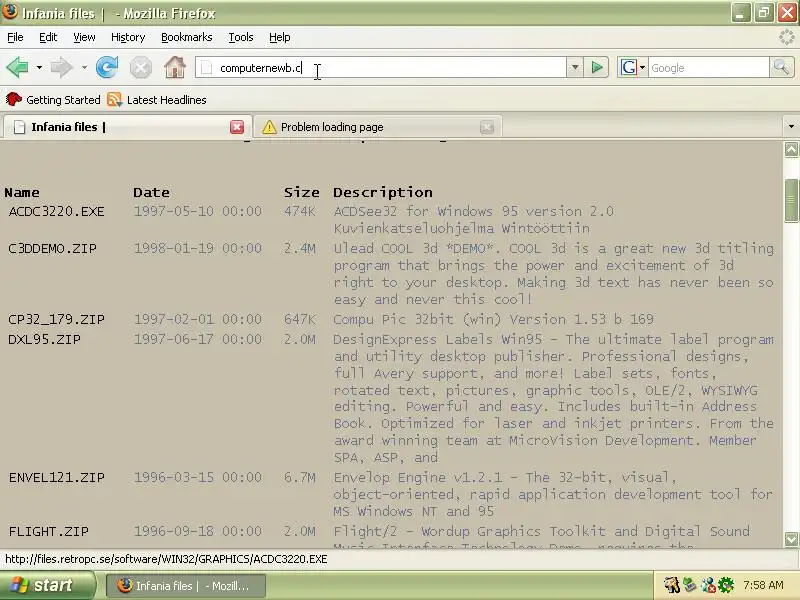Viewport: 800px width, 600px height.
Task: Click the date 1997-05-10 00:00
Action: click(x=197, y=211)
